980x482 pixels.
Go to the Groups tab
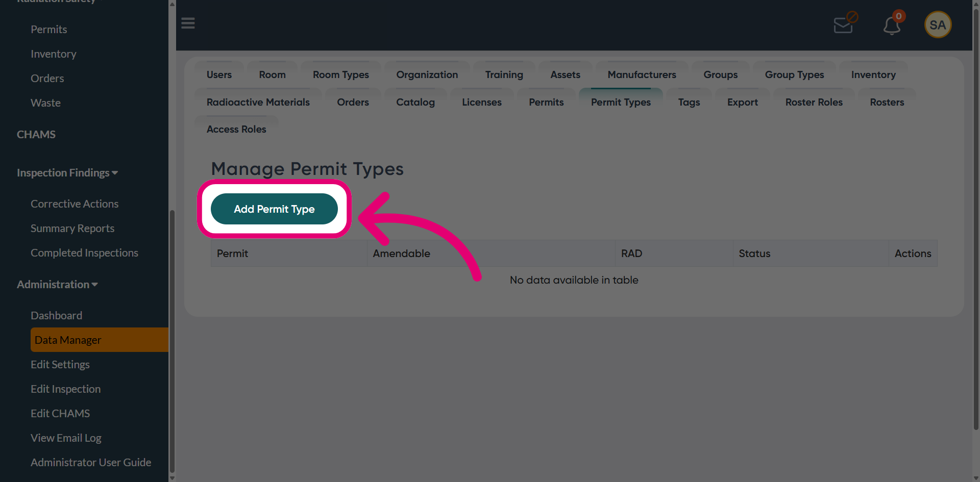coord(720,75)
